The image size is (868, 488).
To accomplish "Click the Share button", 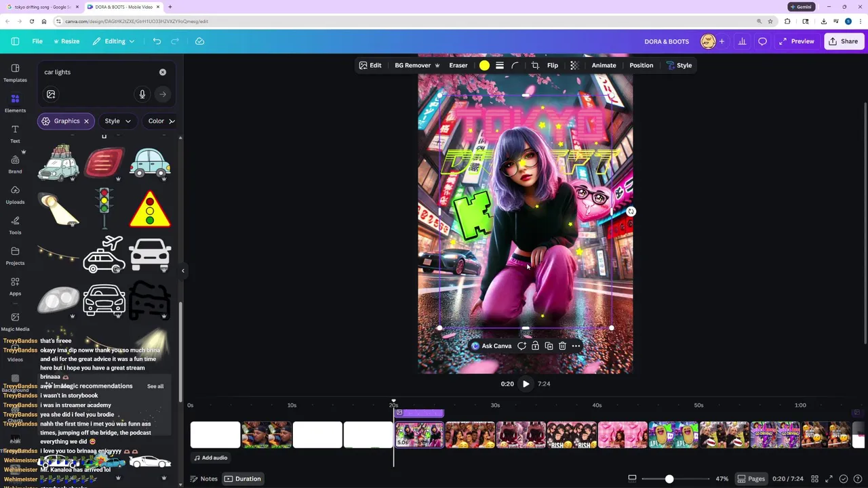I will tap(843, 41).
